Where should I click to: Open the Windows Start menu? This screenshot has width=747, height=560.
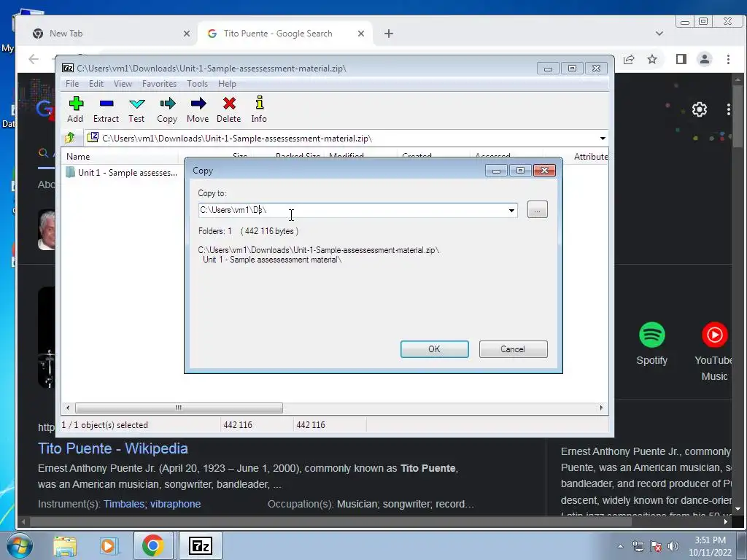(x=19, y=545)
